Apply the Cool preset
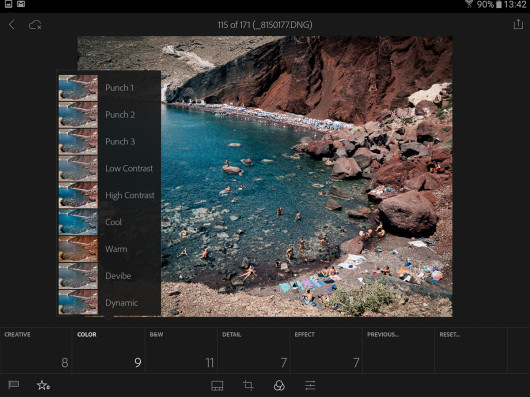The image size is (530, 397). click(x=109, y=222)
